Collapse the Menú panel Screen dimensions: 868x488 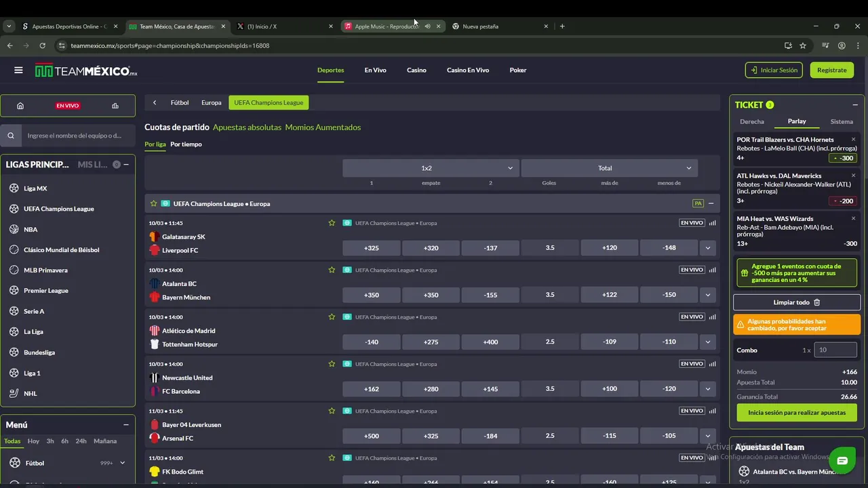(126, 425)
